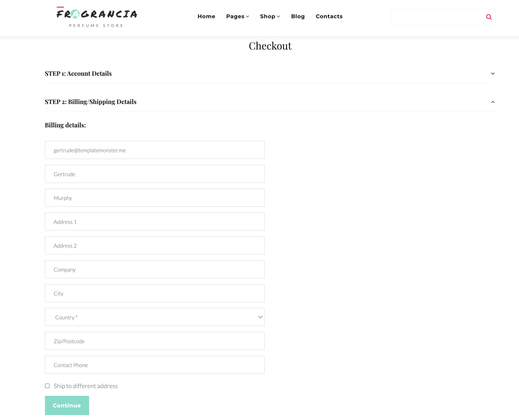Expand Step 1 Account Details chevron
This screenshot has height=420, width=519.
(x=493, y=74)
